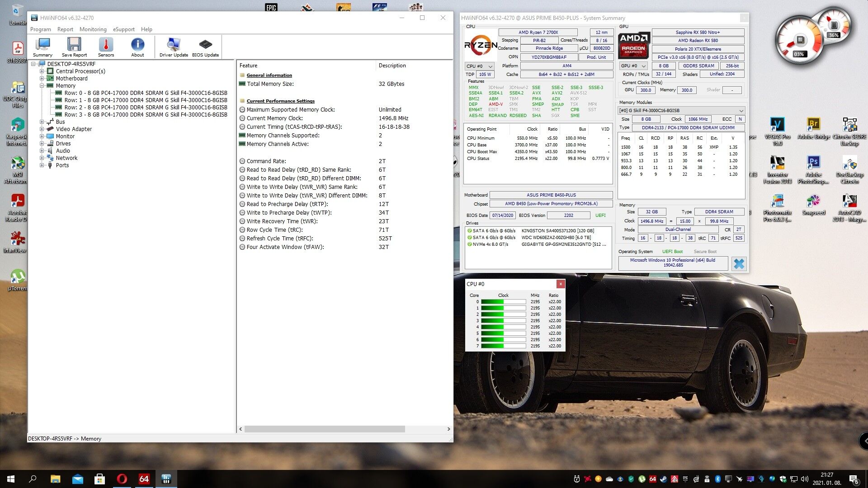The height and width of the screenshot is (488, 868).
Task: Click the horizontal scrollbar left arrow
Action: 241,429
